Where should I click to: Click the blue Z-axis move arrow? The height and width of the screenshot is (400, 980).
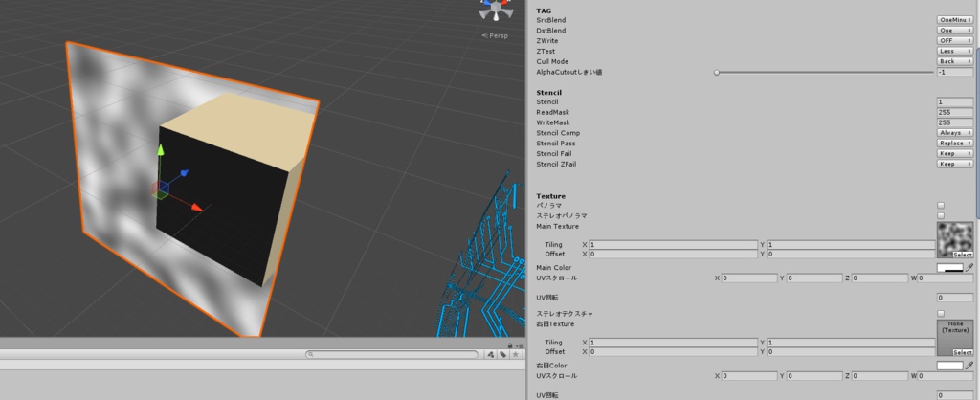pyautogui.click(x=185, y=172)
